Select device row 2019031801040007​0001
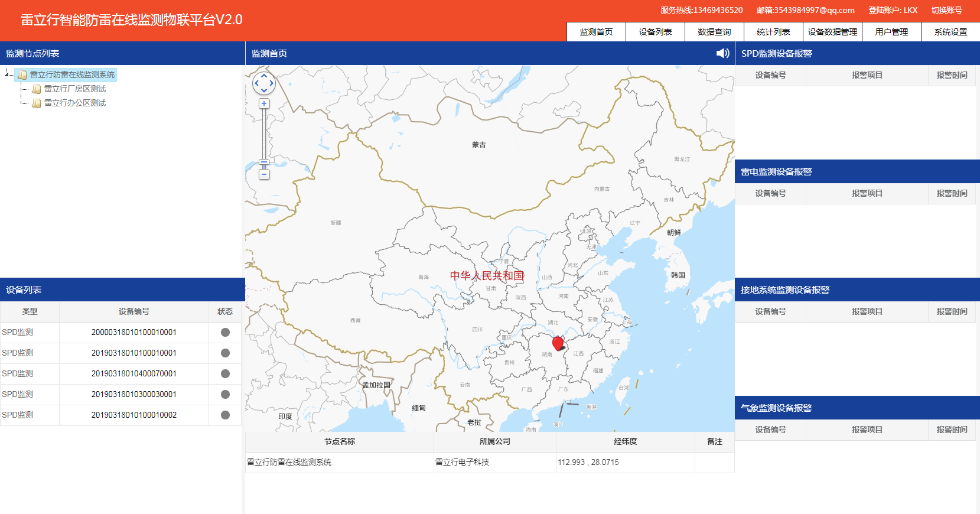 point(134,374)
